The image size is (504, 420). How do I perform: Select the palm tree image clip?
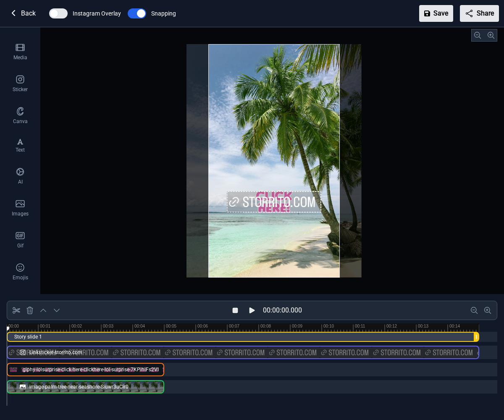(85, 387)
